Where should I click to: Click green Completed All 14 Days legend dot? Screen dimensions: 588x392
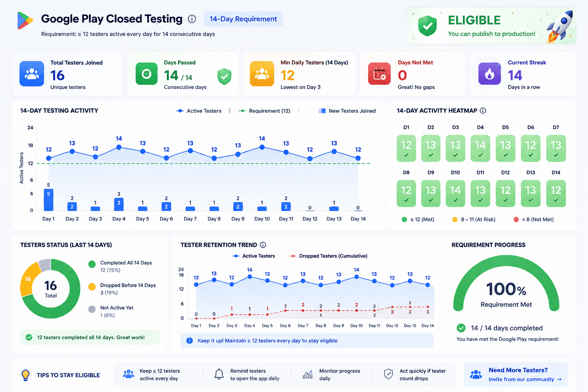(92, 264)
